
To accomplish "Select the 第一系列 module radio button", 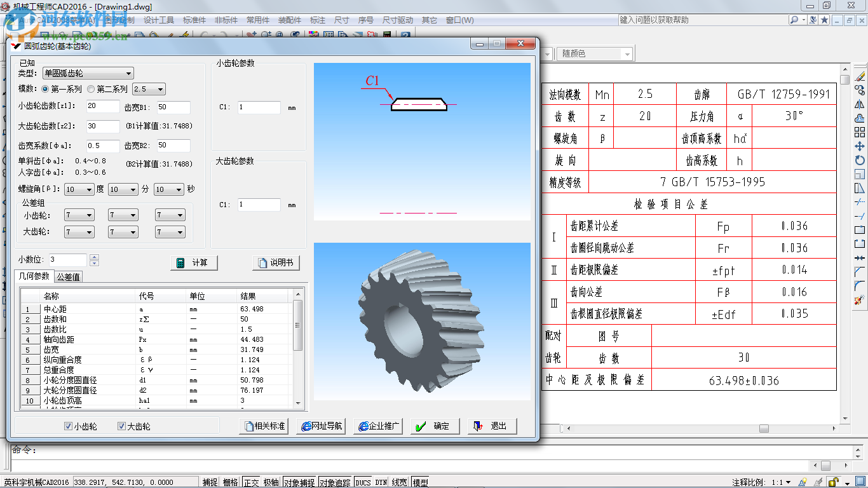I will tap(45, 89).
